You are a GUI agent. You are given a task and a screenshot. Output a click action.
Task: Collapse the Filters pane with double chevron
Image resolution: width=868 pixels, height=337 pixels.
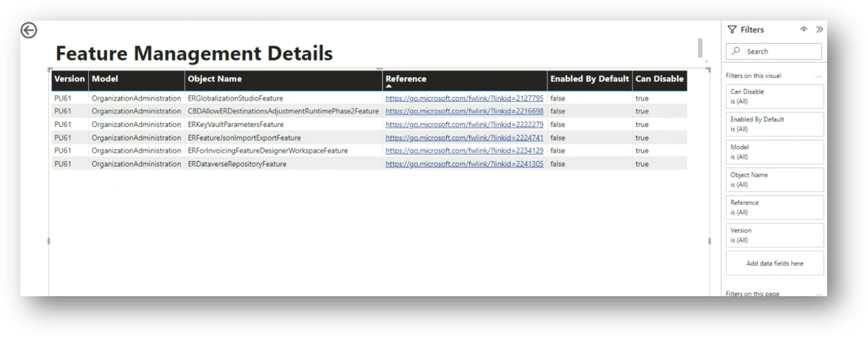point(819,30)
